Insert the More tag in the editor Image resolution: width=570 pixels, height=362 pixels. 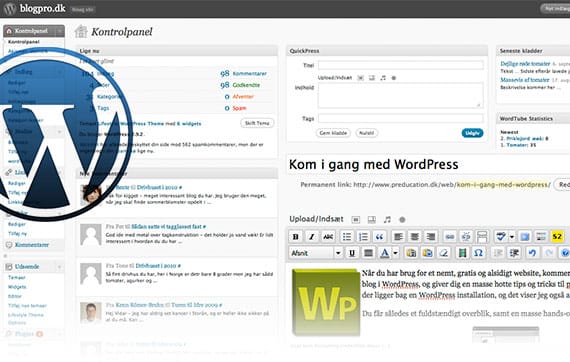point(482,237)
